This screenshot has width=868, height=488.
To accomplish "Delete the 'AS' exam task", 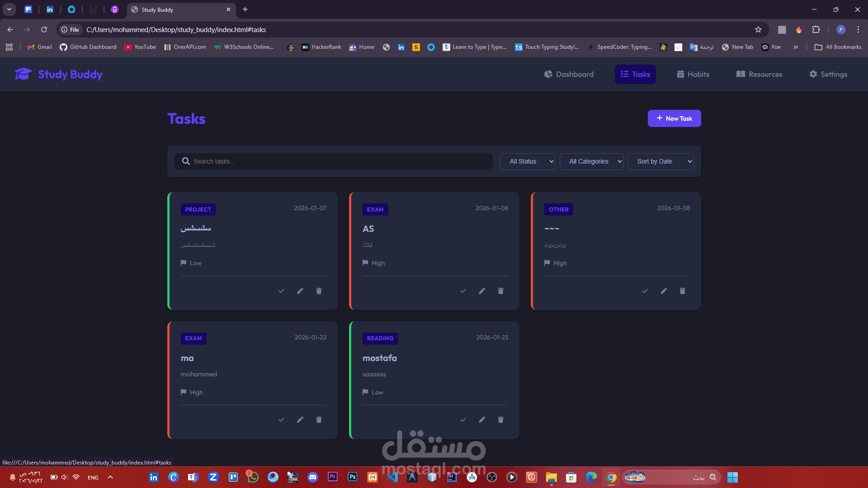I will tap(500, 291).
